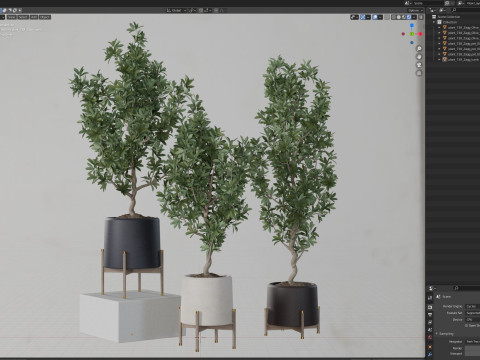Open the pivot point dropdown
Image resolution: width=480 pixels, height=360 pixels.
(192, 10)
